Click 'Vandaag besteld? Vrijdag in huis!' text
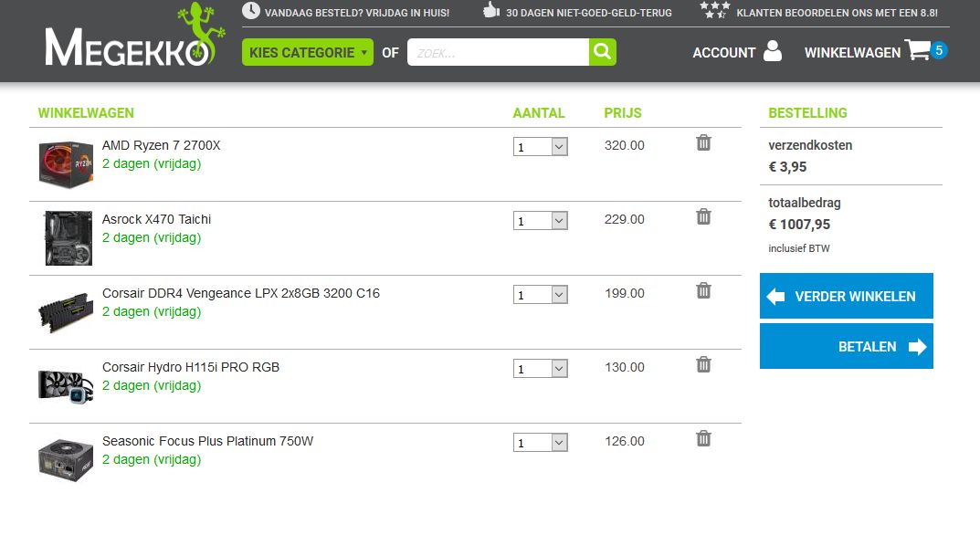980x535 pixels. (357, 13)
